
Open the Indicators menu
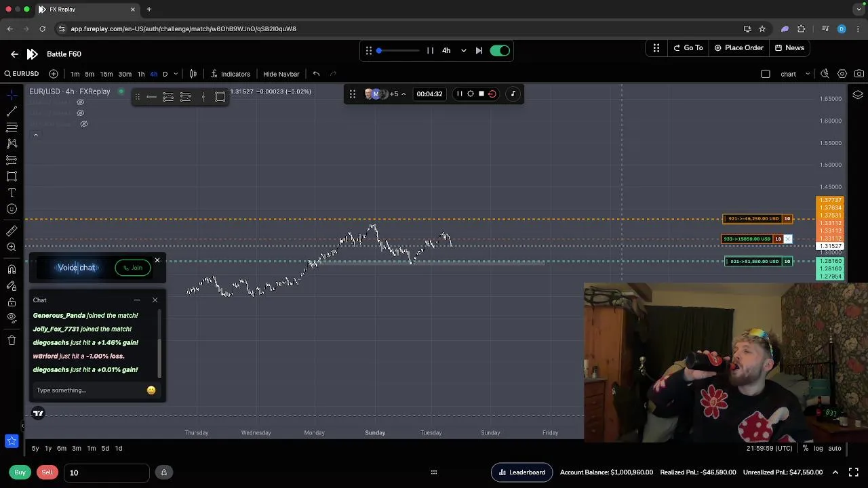tap(230, 74)
